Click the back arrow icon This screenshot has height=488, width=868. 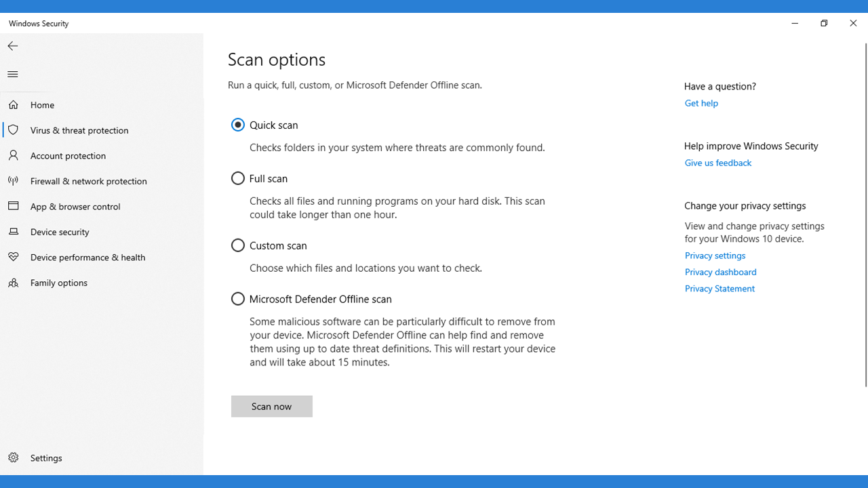coord(12,46)
